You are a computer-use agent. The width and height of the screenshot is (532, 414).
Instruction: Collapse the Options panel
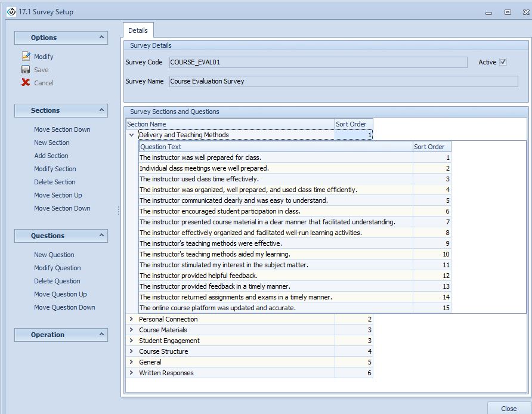click(101, 38)
